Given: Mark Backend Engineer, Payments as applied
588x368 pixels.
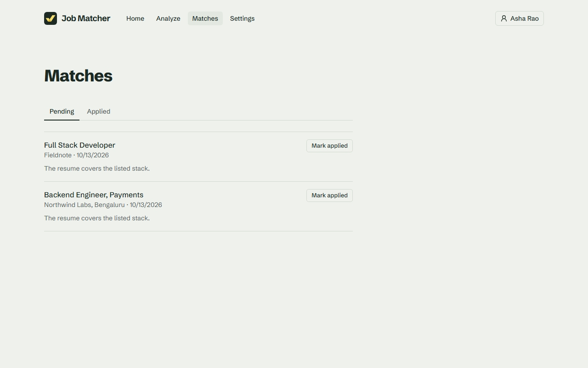Looking at the screenshot, I should 329,195.
